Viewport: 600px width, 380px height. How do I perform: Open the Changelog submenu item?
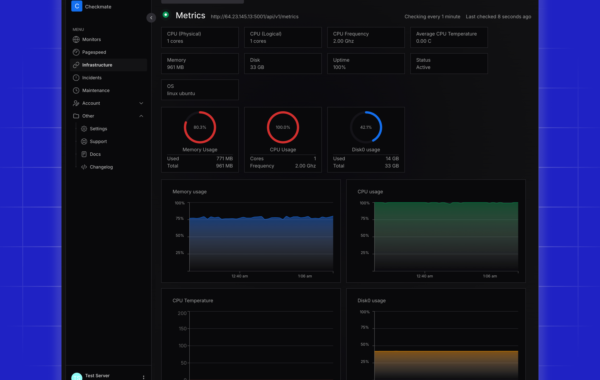coord(112,167)
